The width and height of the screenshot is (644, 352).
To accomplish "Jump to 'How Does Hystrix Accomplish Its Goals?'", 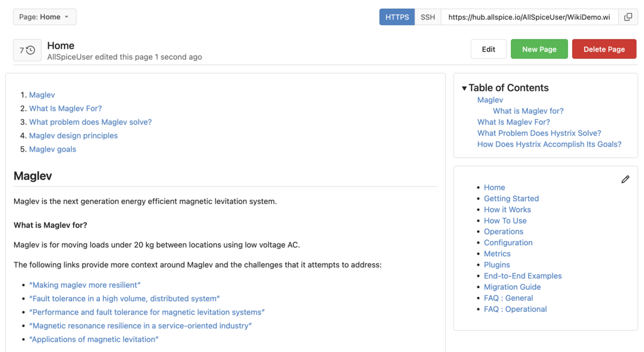I will tap(549, 144).
